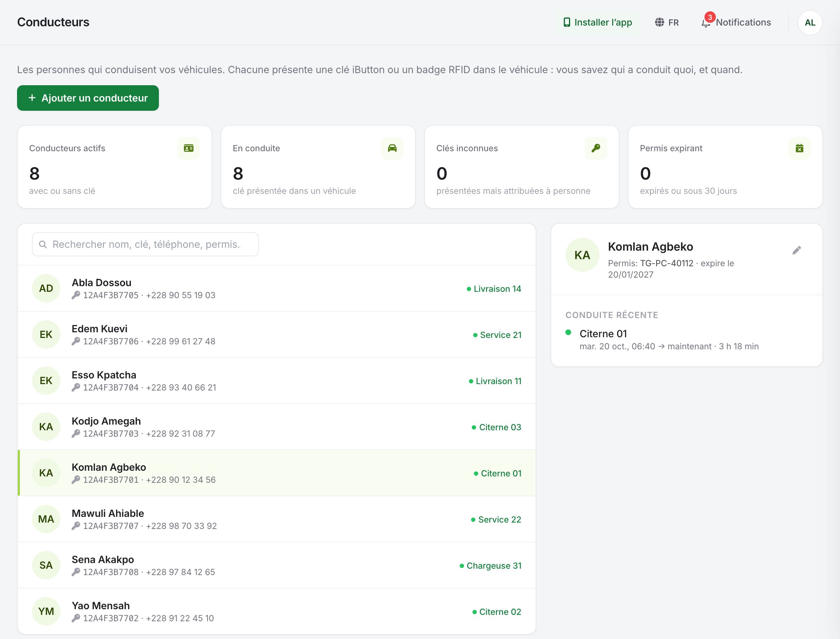The image size is (840, 639).
Task: Open the AL user account avatar
Action: point(810,22)
